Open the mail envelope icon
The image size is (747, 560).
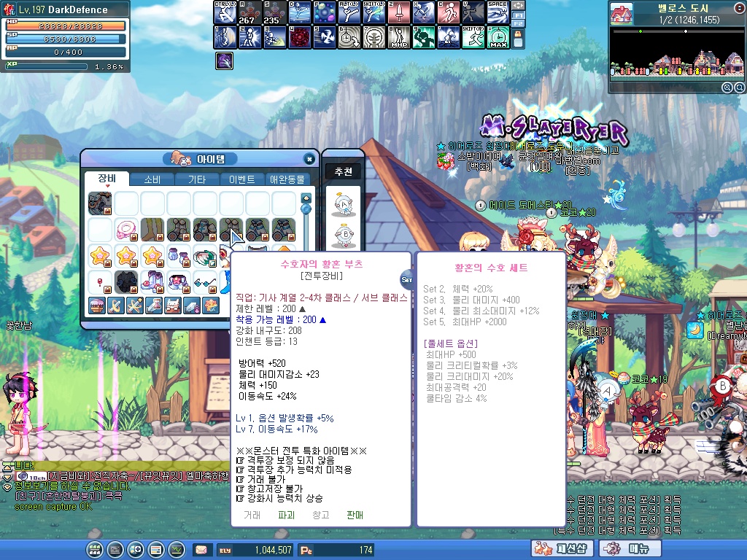201,550
